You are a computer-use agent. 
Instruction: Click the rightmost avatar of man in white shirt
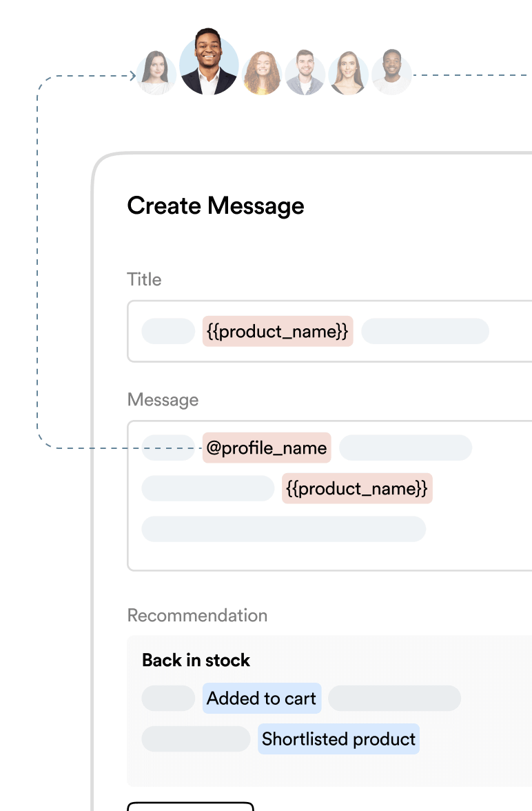tap(391, 72)
